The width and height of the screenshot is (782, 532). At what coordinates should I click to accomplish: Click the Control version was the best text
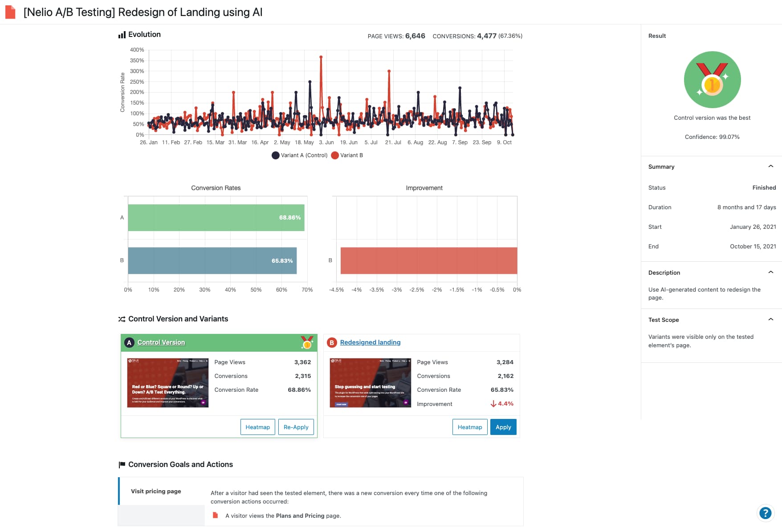tap(712, 118)
